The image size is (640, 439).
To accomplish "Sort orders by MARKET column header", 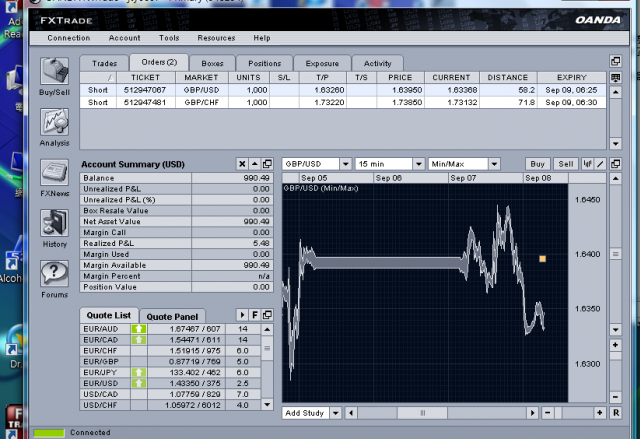I will 201,78.
